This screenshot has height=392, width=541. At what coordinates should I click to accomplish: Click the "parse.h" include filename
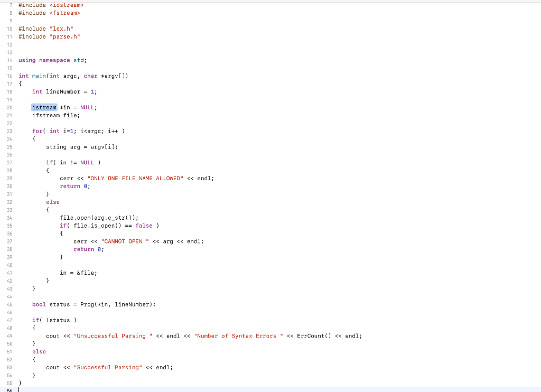point(66,36)
